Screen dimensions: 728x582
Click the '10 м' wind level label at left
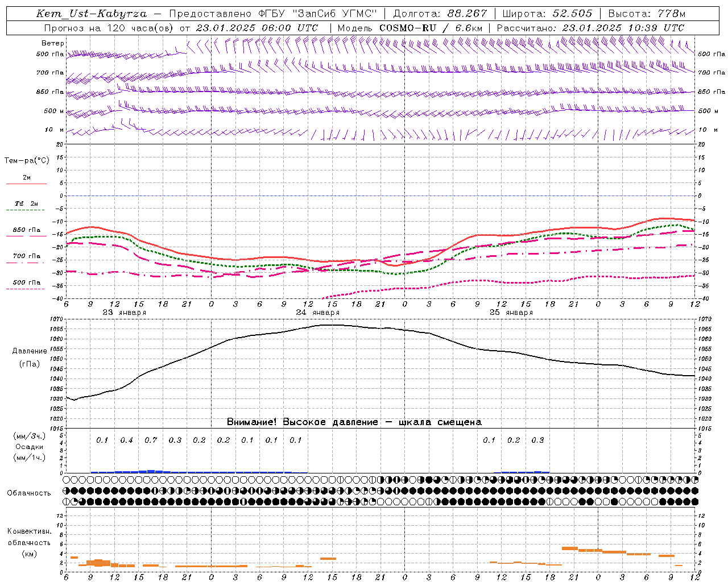(x=54, y=130)
